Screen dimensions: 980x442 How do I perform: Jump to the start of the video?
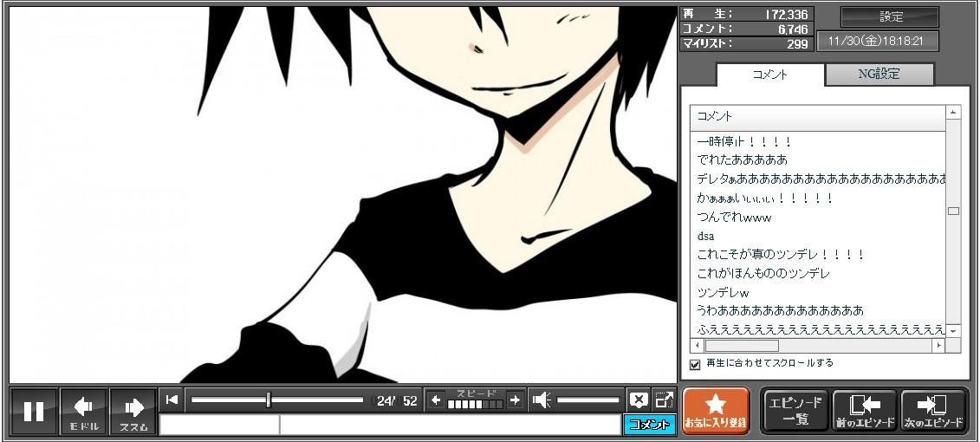pos(172,400)
